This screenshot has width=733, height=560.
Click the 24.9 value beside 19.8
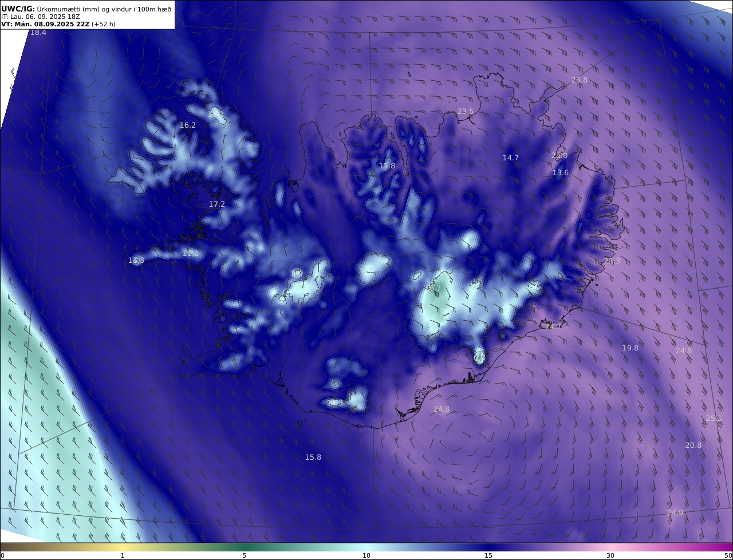(684, 350)
